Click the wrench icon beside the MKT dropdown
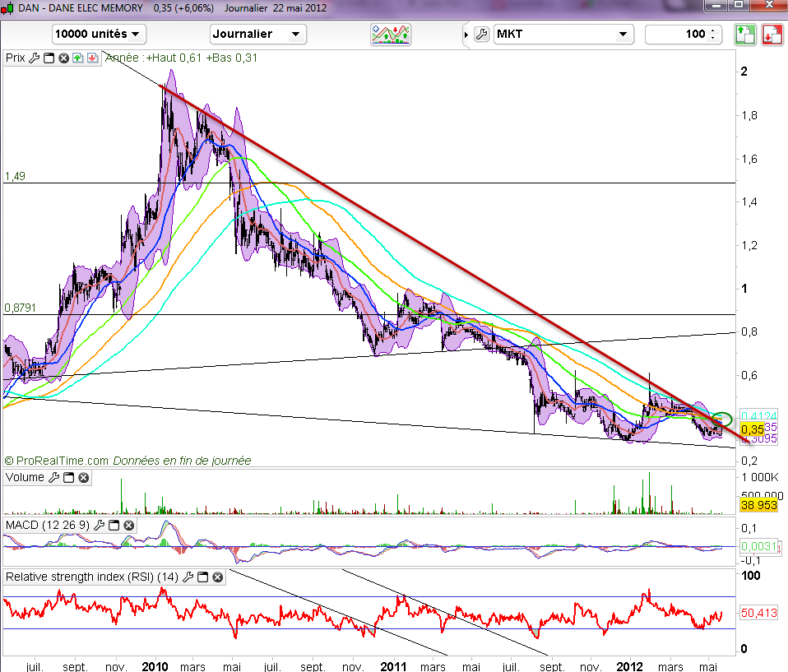The height and width of the screenshot is (672, 788). 482,35
